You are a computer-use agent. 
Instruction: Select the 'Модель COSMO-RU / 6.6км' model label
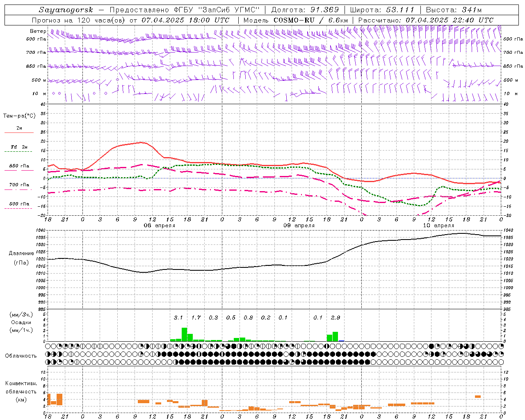click(x=296, y=20)
